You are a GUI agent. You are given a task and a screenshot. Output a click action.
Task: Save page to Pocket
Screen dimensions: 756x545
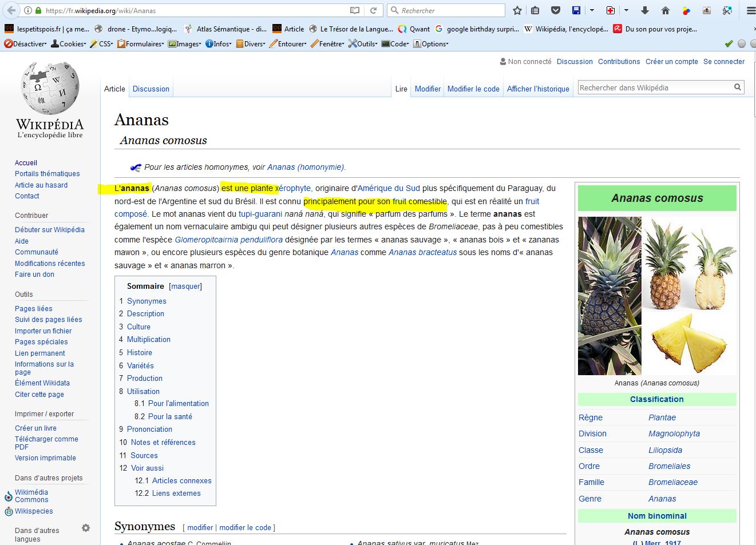click(555, 10)
